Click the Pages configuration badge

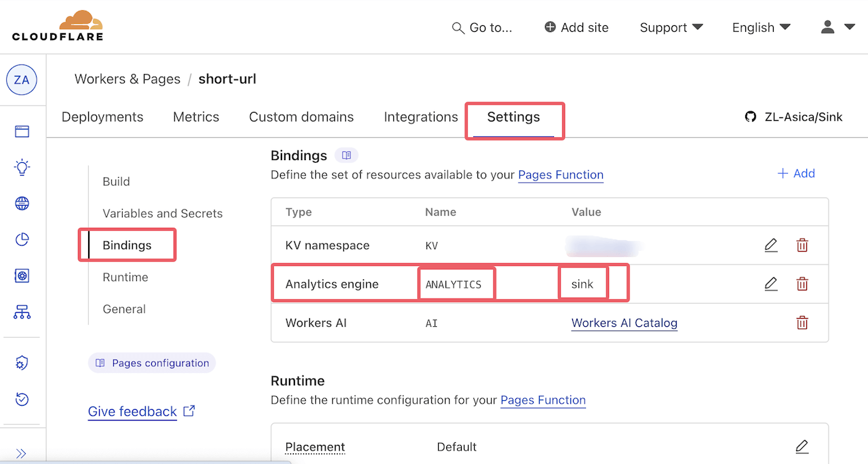[x=152, y=363]
